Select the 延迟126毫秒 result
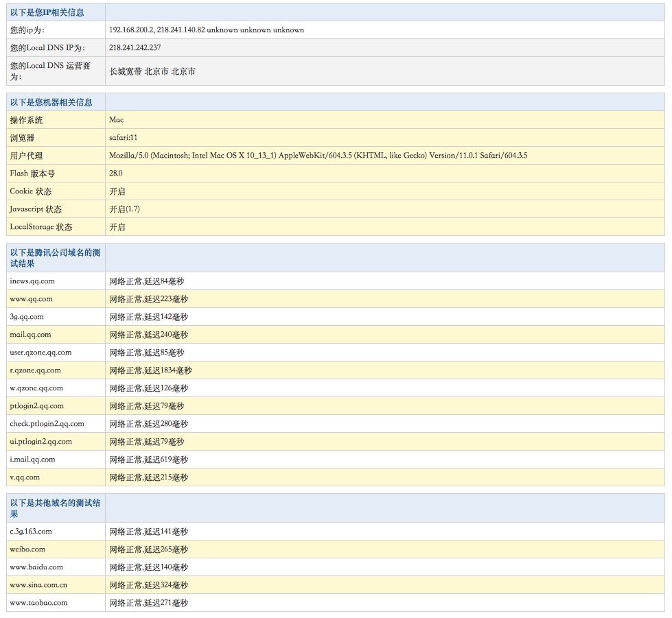Viewport: 672px width, 618px height. [x=166, y=388]
